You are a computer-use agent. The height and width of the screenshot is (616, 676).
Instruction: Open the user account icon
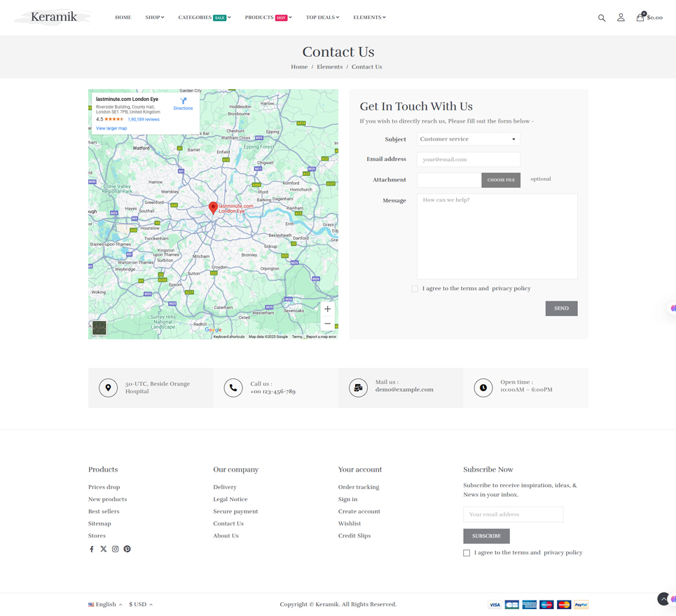(621, 18)
